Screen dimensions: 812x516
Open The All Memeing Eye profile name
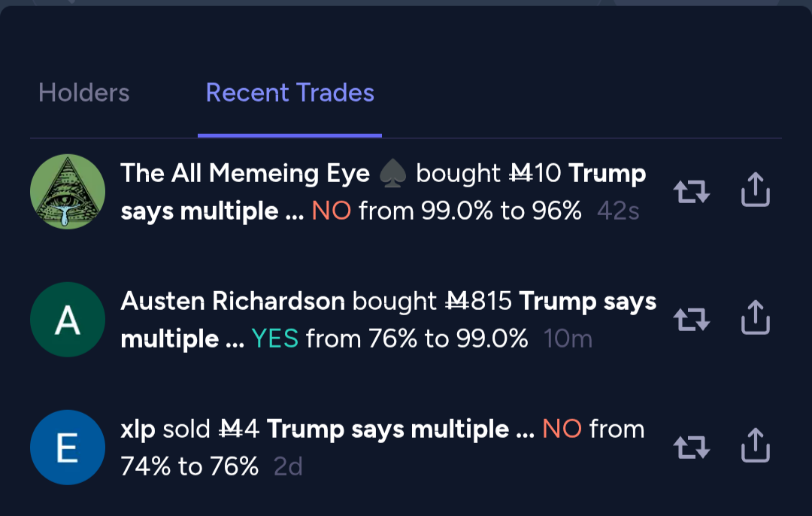coord(245,174)
